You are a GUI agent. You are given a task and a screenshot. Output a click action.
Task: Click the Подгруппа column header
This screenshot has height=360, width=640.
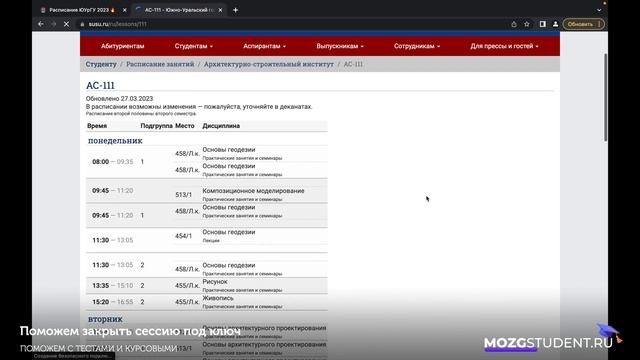[x=156, y=126]
